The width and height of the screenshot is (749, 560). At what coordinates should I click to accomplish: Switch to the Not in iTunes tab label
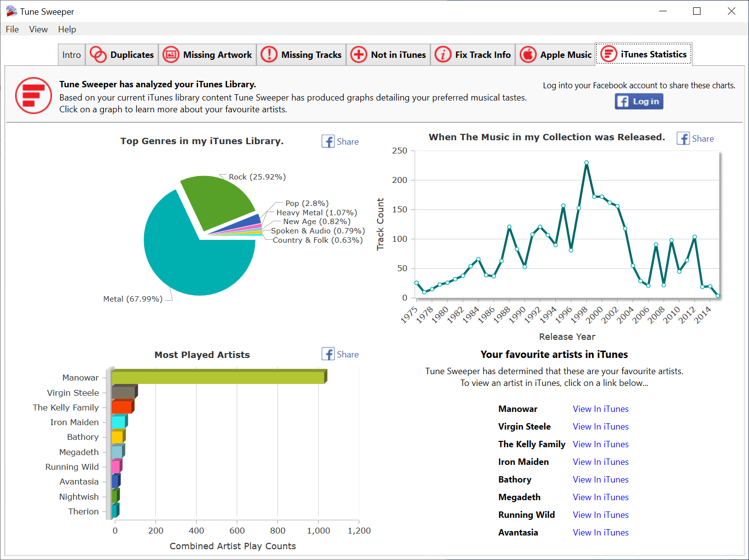click(399, 55)
